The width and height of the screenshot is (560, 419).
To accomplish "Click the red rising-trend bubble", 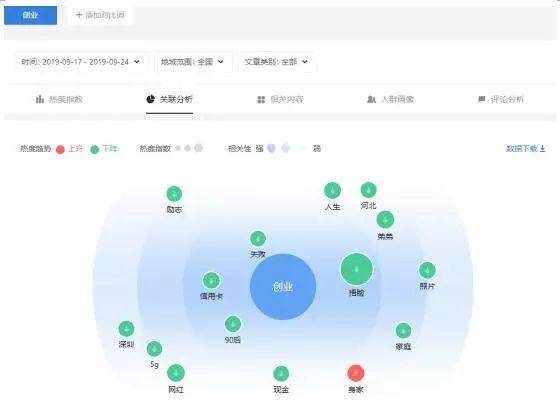I will (356, 373).
